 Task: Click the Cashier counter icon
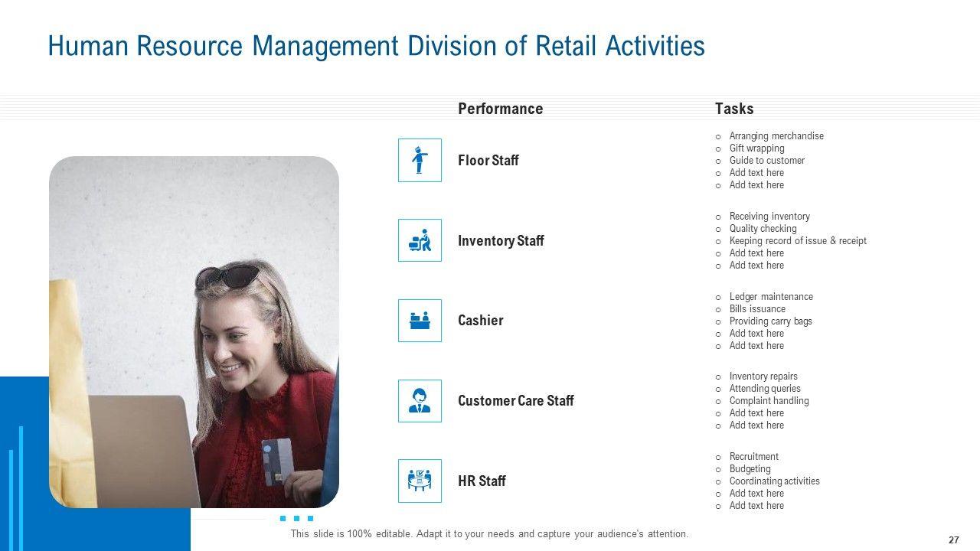coord(420,321)
